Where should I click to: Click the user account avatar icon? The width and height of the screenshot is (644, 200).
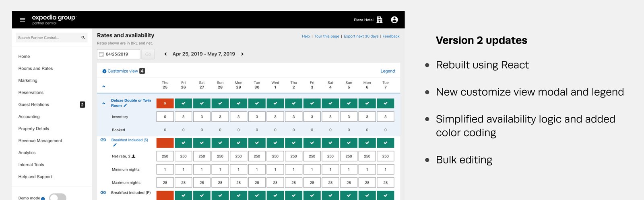point(394,20)
